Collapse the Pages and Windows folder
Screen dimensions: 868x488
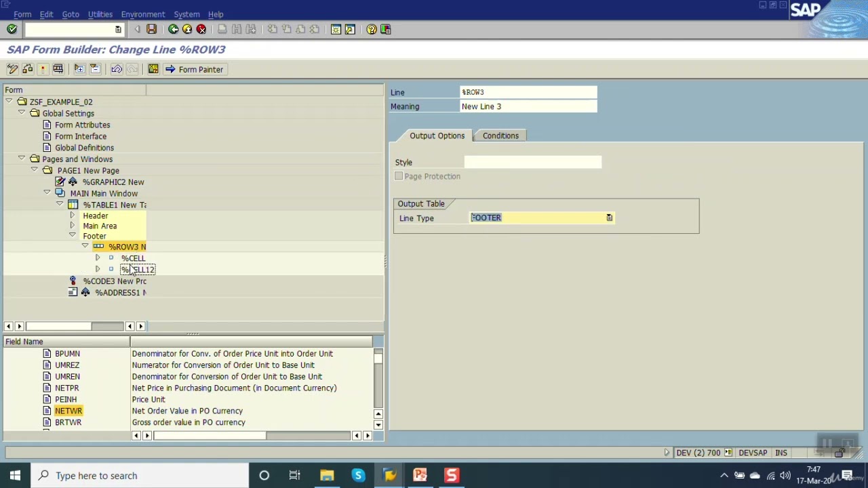click(x=22, y=159)
